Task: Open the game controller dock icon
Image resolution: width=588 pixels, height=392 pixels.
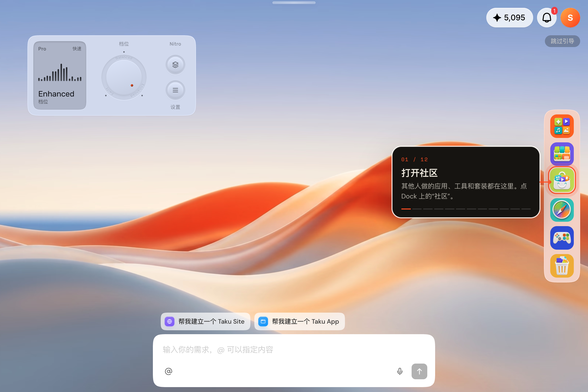Action: coord(562,238)
